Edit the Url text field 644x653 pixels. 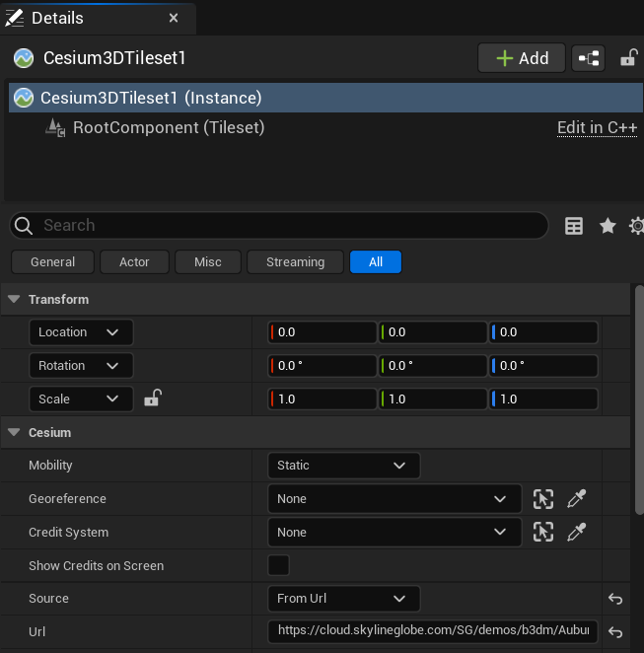pyautogui.click(x=433, y=631)
